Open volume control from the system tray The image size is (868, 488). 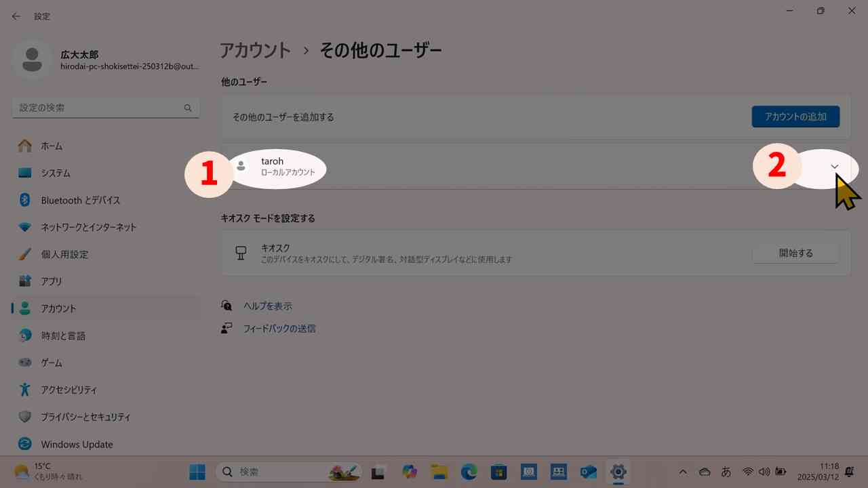(x=764, y=472)
